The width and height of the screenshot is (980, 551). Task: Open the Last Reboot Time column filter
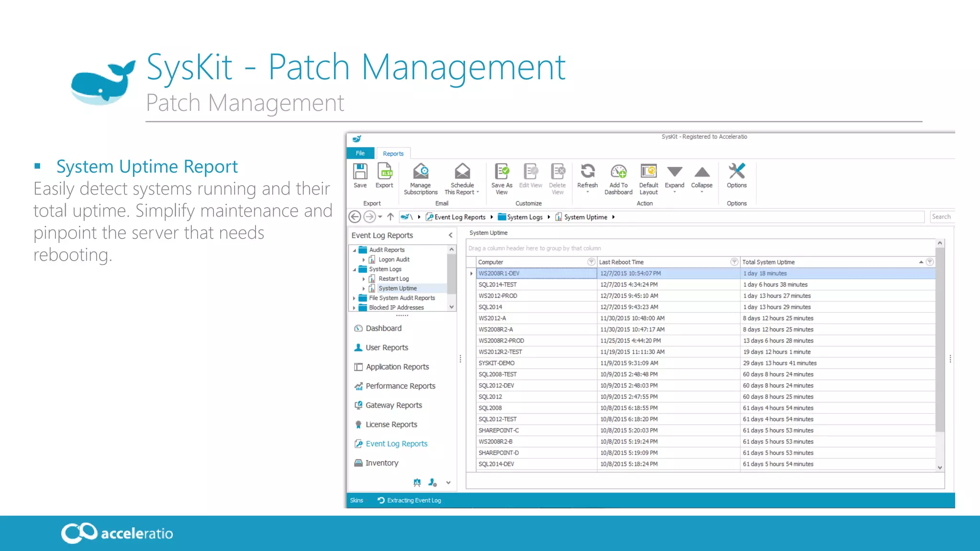(x=734, y=262)
